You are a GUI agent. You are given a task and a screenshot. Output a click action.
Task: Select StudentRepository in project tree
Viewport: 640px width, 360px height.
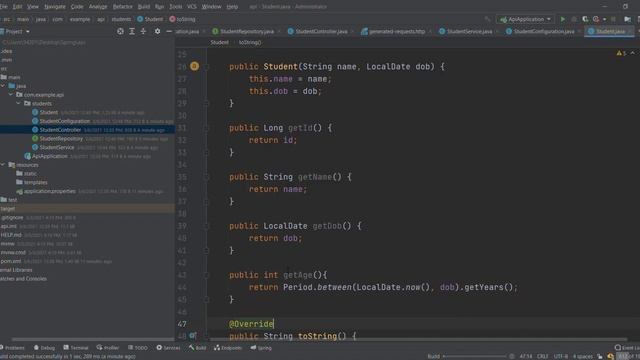tap(61, 139)
